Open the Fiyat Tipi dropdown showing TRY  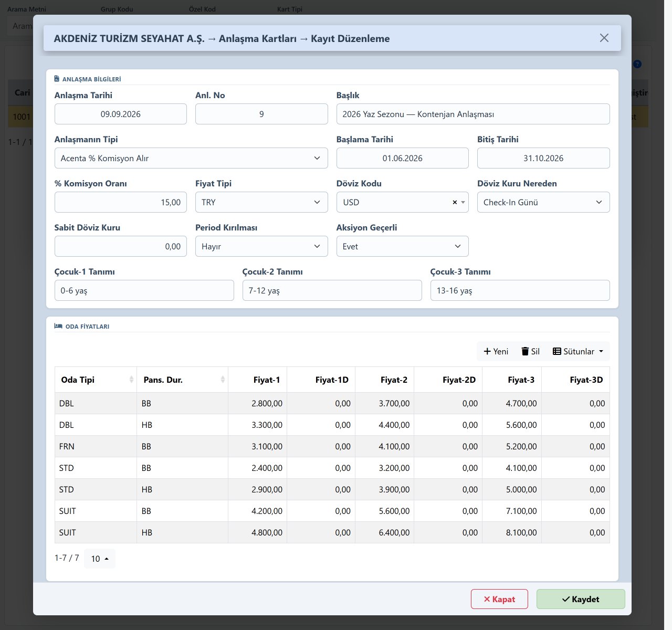coord(261,202)
